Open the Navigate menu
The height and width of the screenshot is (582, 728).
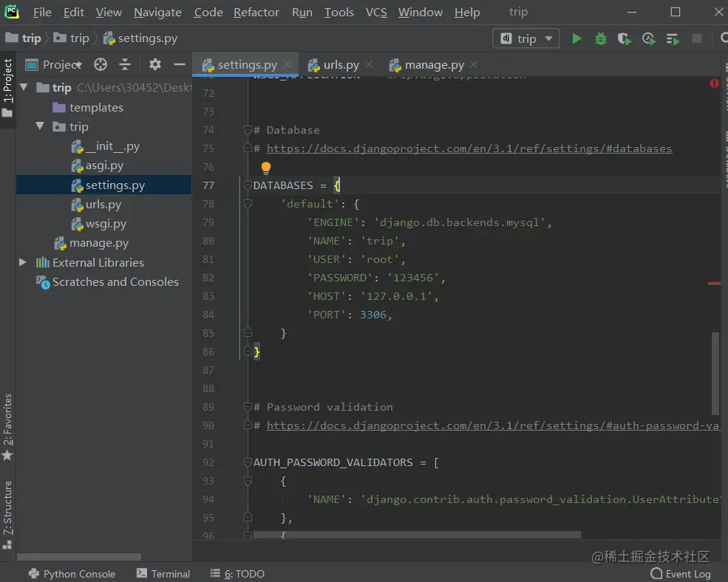158,12
